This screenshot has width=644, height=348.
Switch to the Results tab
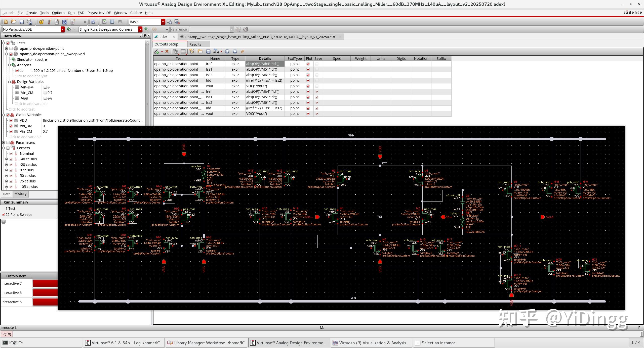point(195,44)
